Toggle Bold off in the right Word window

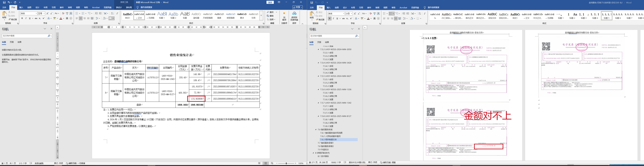coord(330,19)
